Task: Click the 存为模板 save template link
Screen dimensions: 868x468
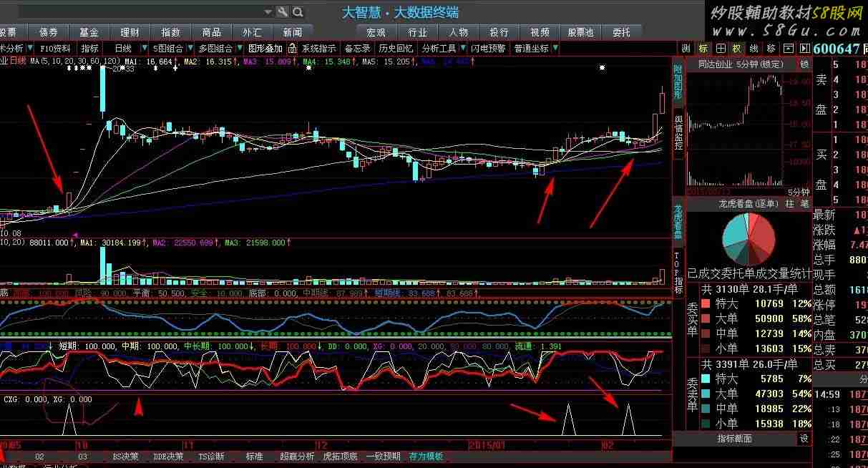Action: coord(426,457)
